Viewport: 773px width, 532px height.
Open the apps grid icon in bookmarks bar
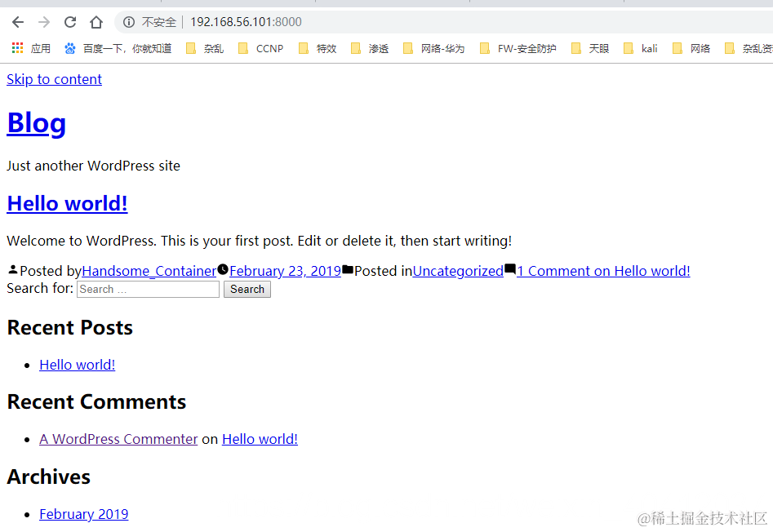[18, 48]
